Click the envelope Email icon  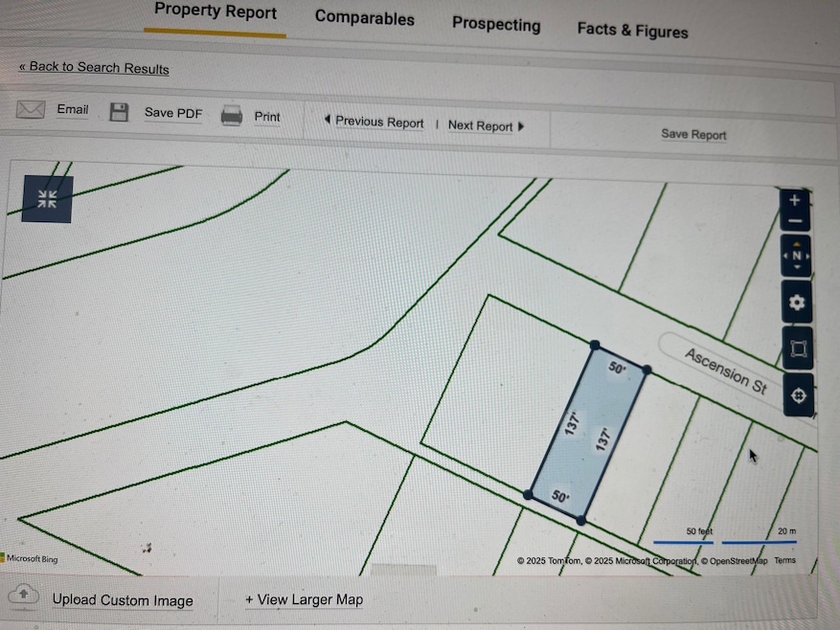31,110
